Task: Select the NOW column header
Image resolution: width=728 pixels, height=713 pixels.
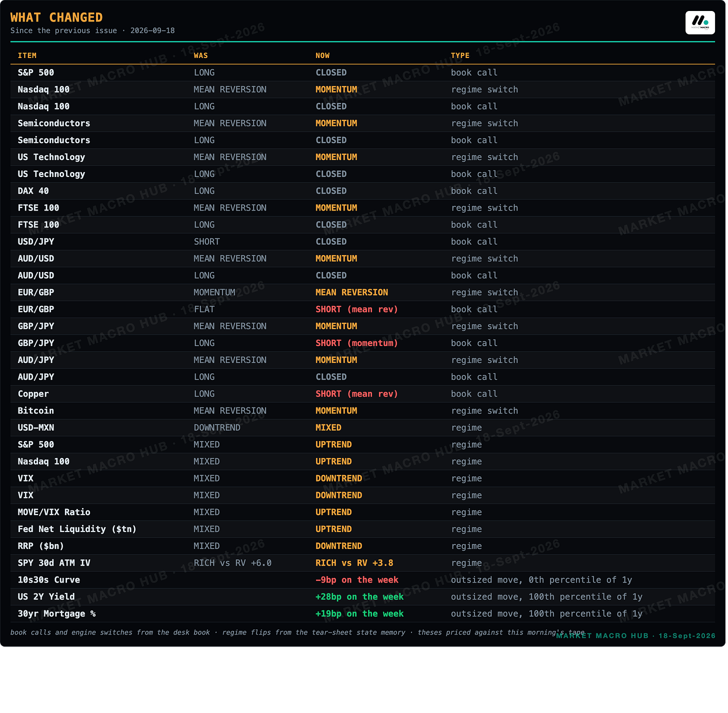Action: coord(322,55)
